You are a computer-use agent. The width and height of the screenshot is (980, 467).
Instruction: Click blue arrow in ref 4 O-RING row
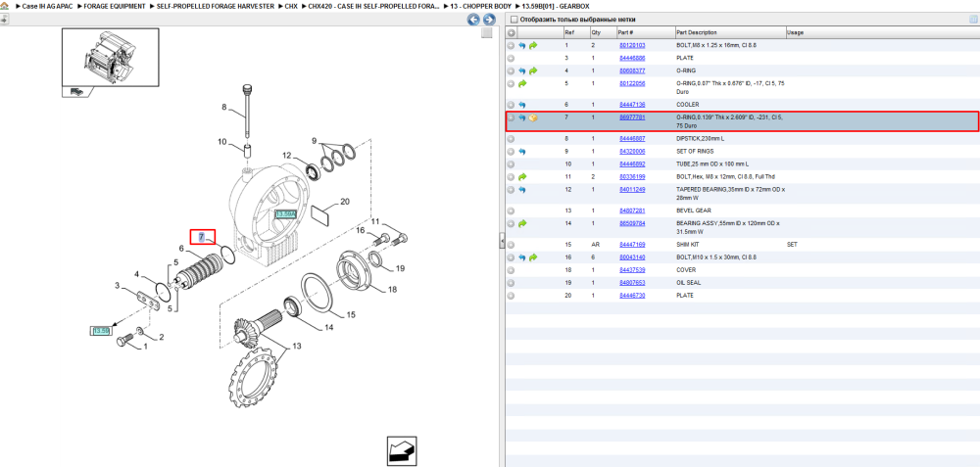tap(522, 70)
